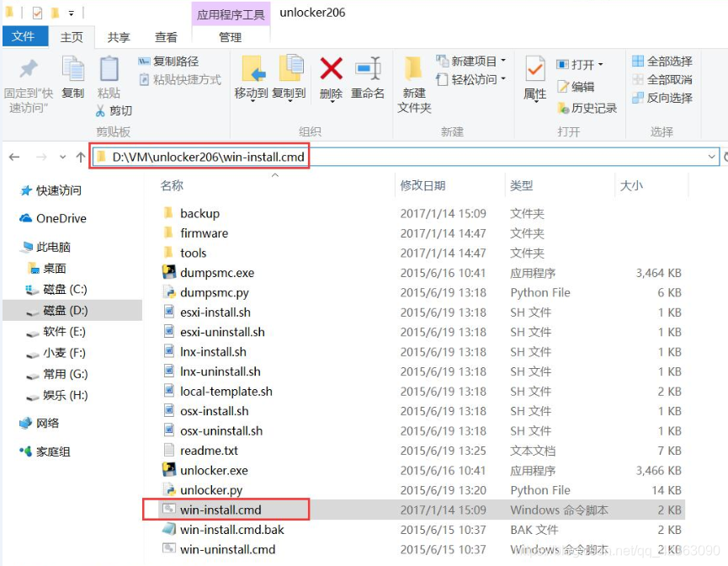Screen dimensions: 728x566
Task: Open OneDrive in navigation pane
Action: [x=52, y=218]
